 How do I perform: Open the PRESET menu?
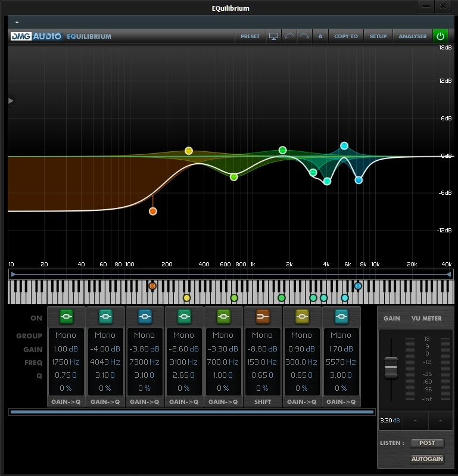point(250,36)
